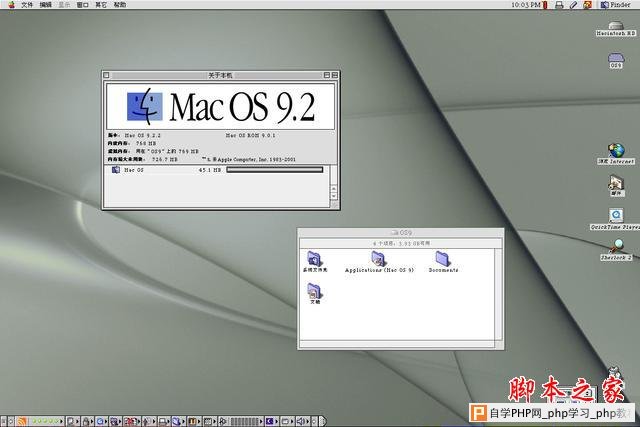
Task: Open the 文件 menu
Action: pyautogui.click(x=27, y=5)
